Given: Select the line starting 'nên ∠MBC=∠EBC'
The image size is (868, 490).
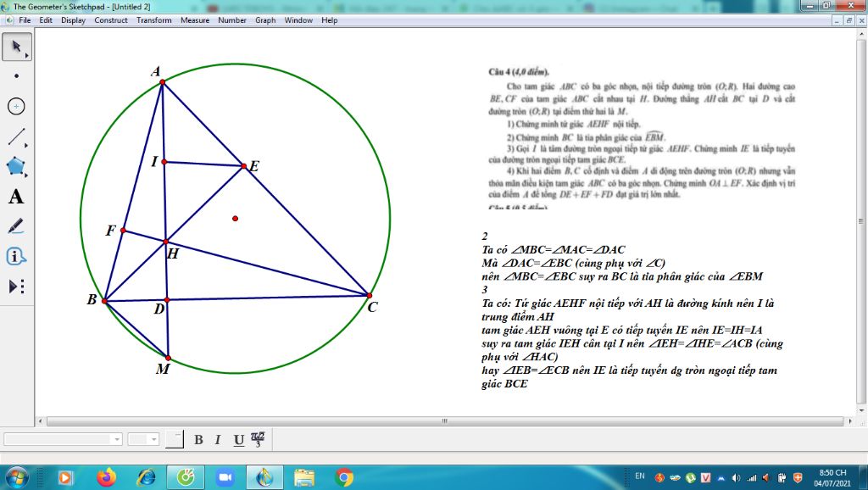Looking at the screenshot, I should tap(622, 276).
